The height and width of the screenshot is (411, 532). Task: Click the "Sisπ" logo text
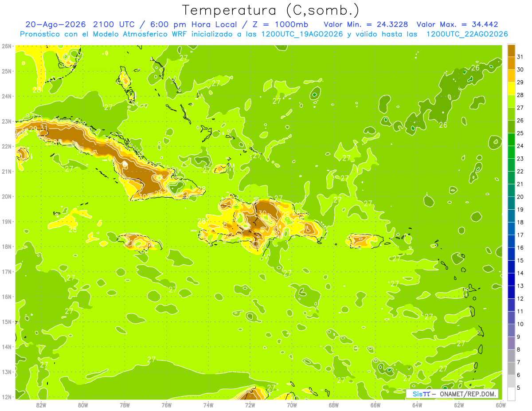421,394
